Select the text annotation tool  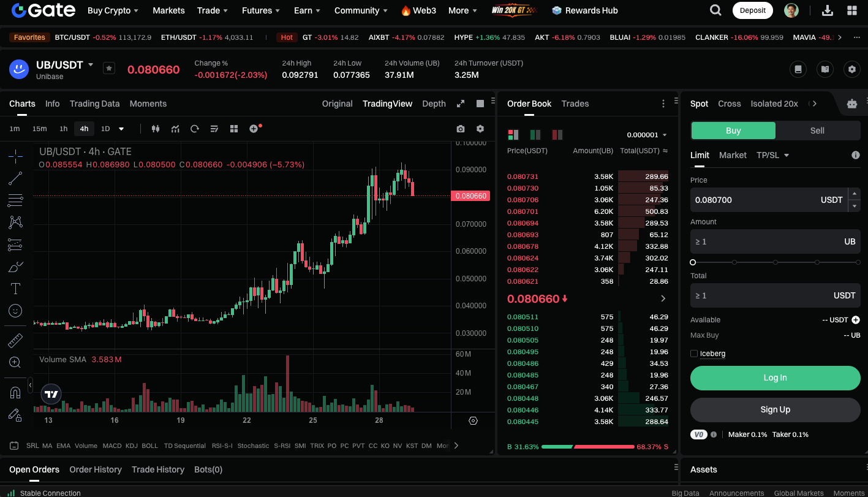[15, 288]
